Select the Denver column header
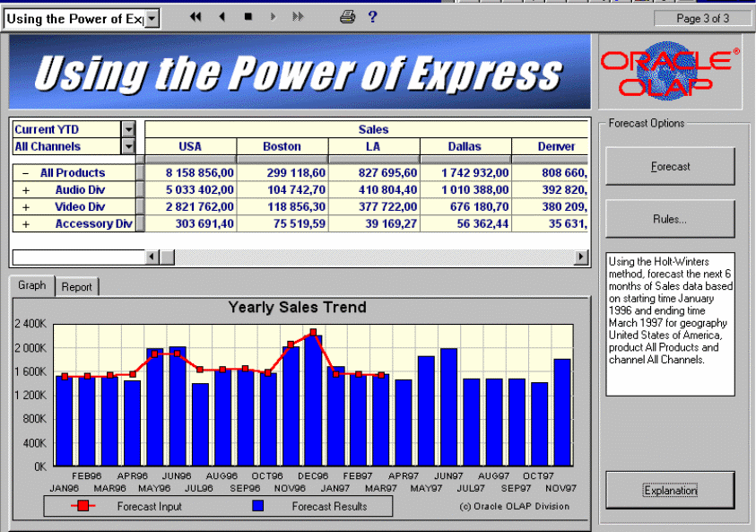This screenshot has height=532, width=756. (550, 146)
